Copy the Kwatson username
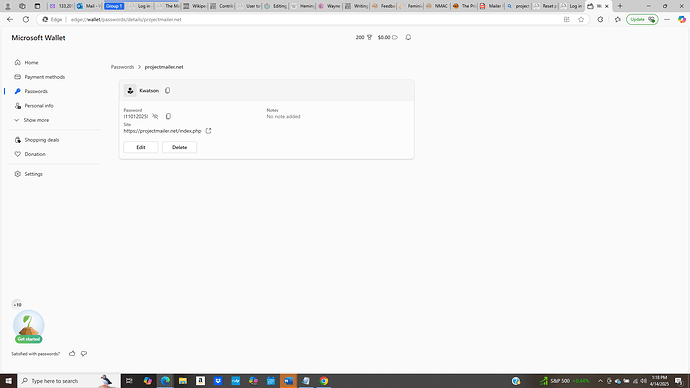The width and height of the screenshot is (690, 388). pyautogui.click(x=168, y=91)
